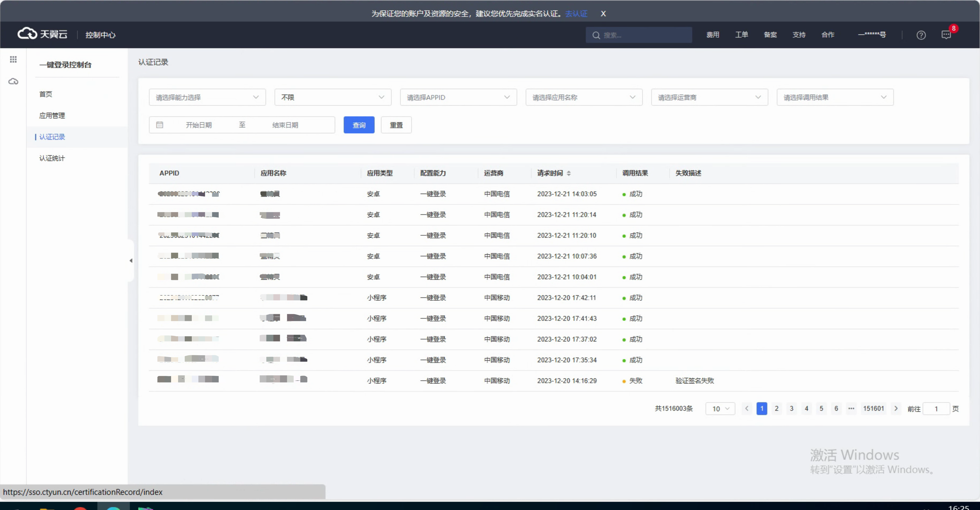Click timestamp 2023-12-20 17:42:11
The image size is (980, 510).
coord(566,298)
